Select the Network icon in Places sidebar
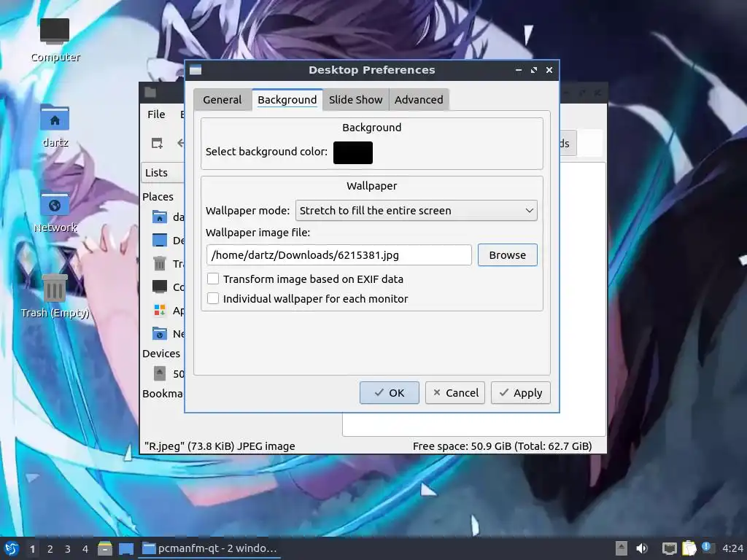 coord(160,333)
